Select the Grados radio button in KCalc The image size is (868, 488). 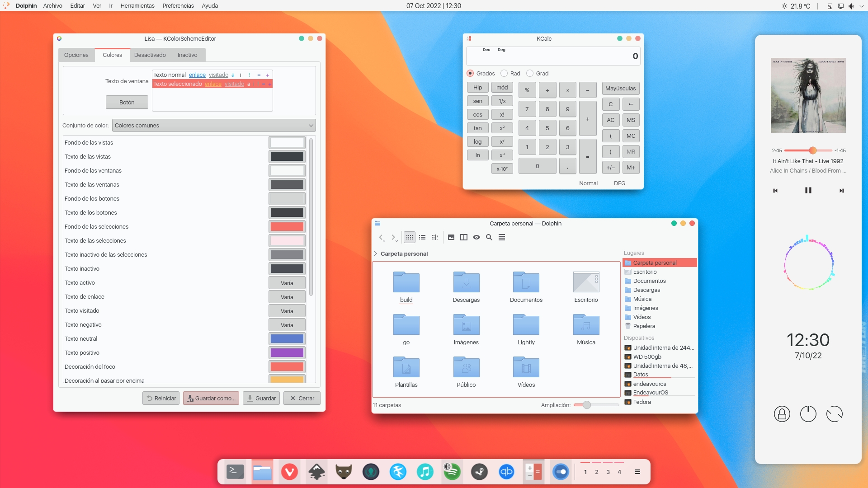tap(469, 73)
